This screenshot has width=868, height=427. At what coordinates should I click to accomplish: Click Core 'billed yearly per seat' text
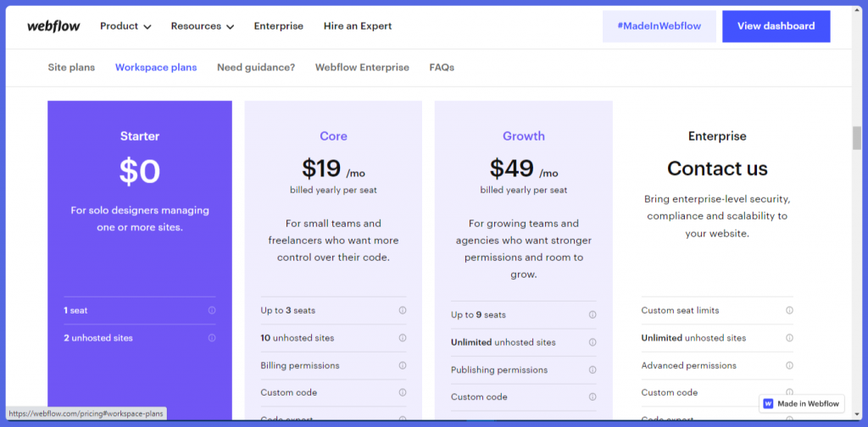333,190
